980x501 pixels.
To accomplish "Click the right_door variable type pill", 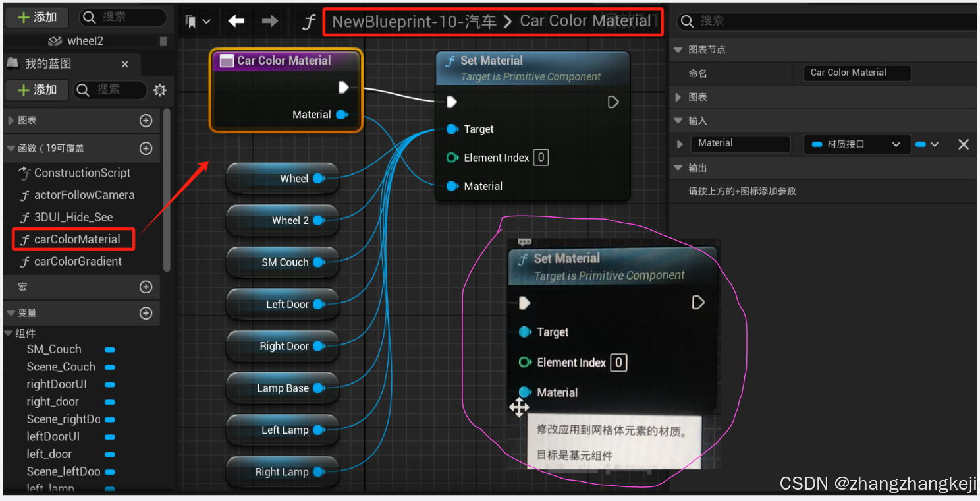I will 110,401.
